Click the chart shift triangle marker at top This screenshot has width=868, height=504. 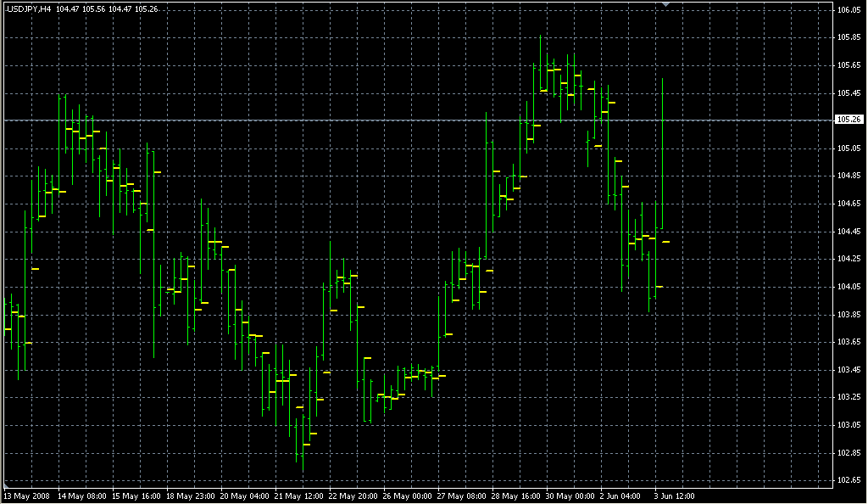(x=666, y=5)
